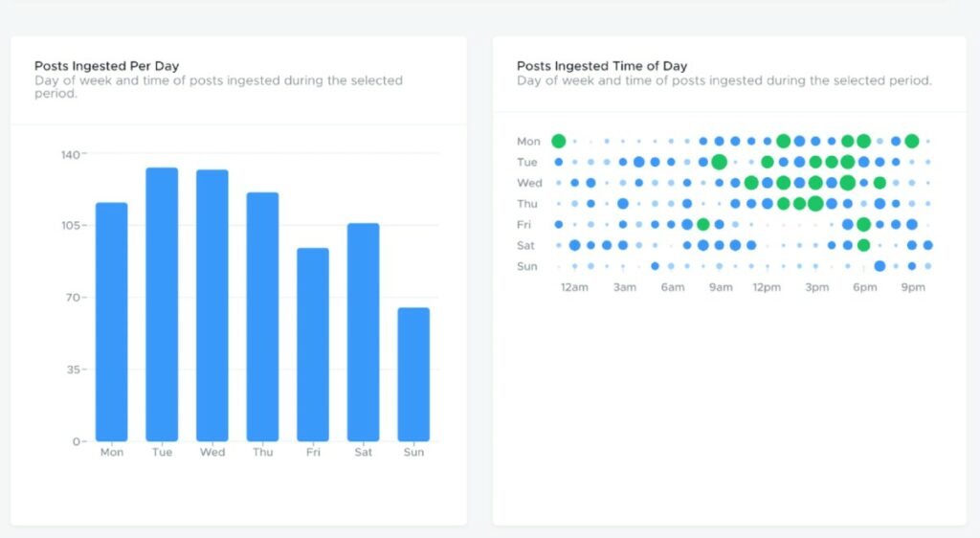Click the 'Sat' label under the bar chart
980x538 pixels.
click(x=363, y=452)
